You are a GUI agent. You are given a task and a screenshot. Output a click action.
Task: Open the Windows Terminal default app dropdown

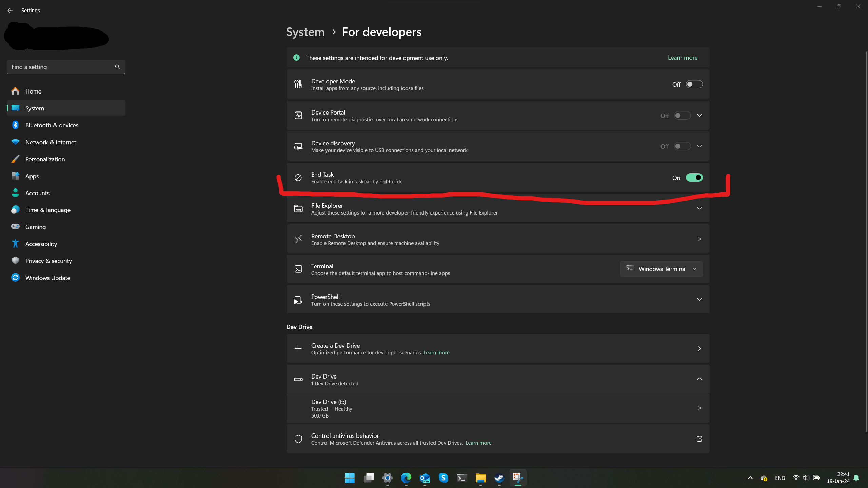pos(661,269)
